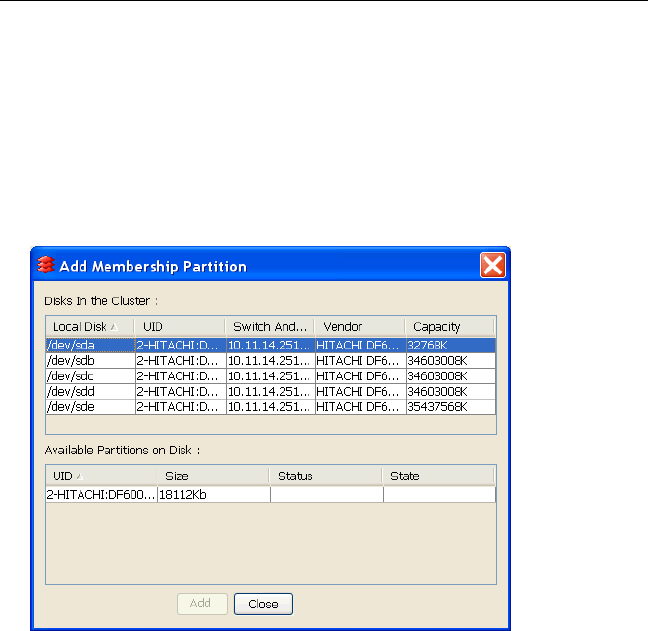Select the /dev/sdc disk row
This screenshot has width=648, height=631.
[x=88, y=376]
